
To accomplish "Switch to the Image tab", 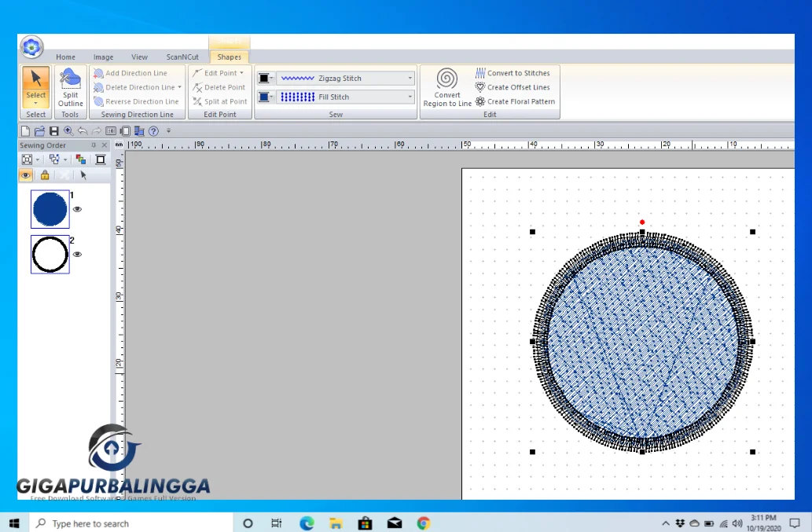I will [104, 57].
